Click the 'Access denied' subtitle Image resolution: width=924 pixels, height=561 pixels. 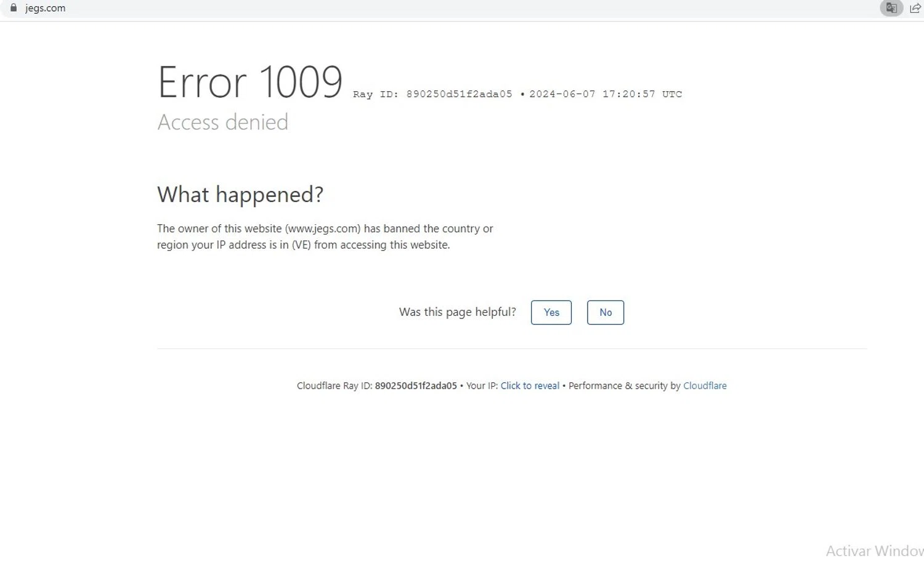click(x=223, y=122)
